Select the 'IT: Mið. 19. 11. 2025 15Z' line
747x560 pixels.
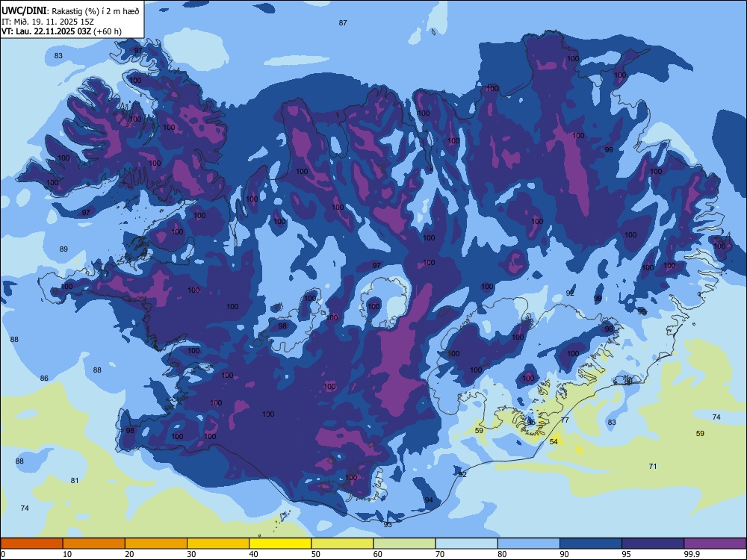coord(48,22)
